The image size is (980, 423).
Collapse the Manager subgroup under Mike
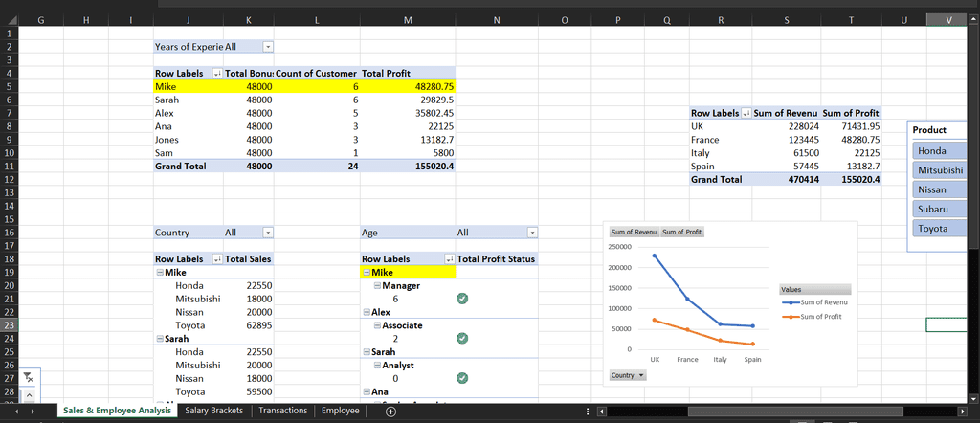tap(377, 286)
